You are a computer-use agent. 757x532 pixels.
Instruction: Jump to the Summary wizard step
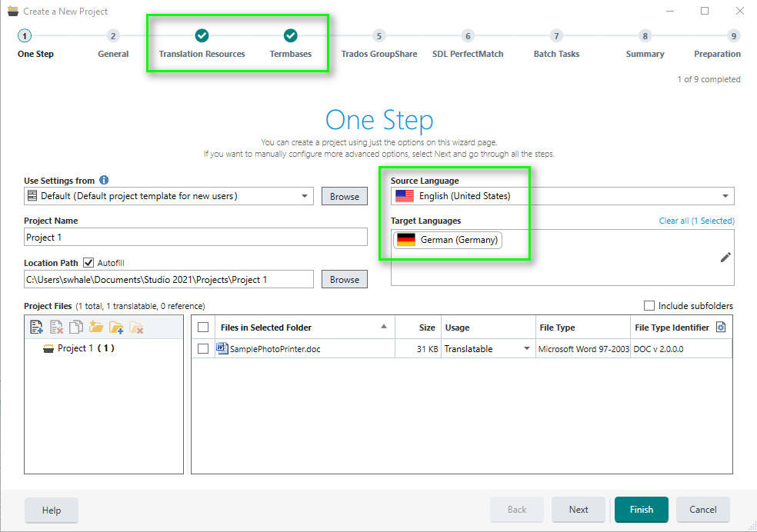[x=645, y=36]
